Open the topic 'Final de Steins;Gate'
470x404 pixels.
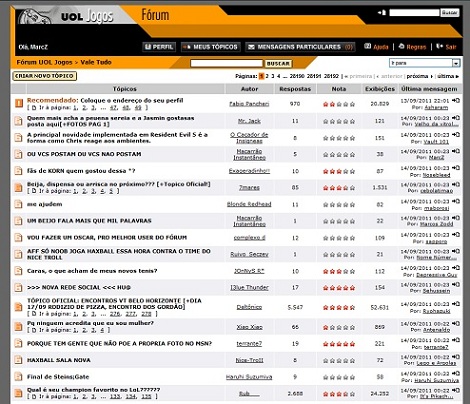(58, 377)
